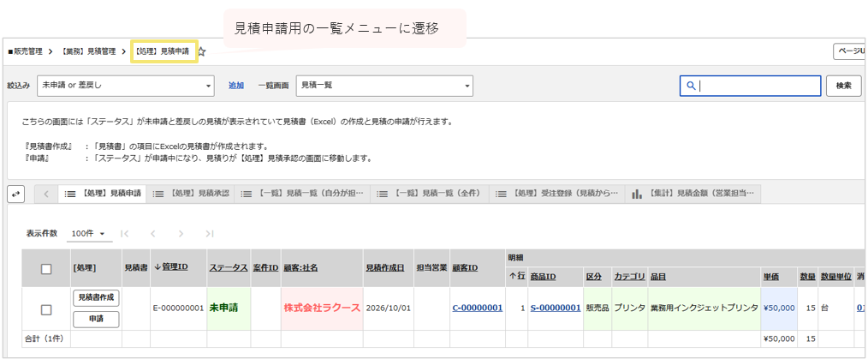
Task: Tick the select-all checkbox in table header
Action: pyautogui.click(x=46, y=269)
